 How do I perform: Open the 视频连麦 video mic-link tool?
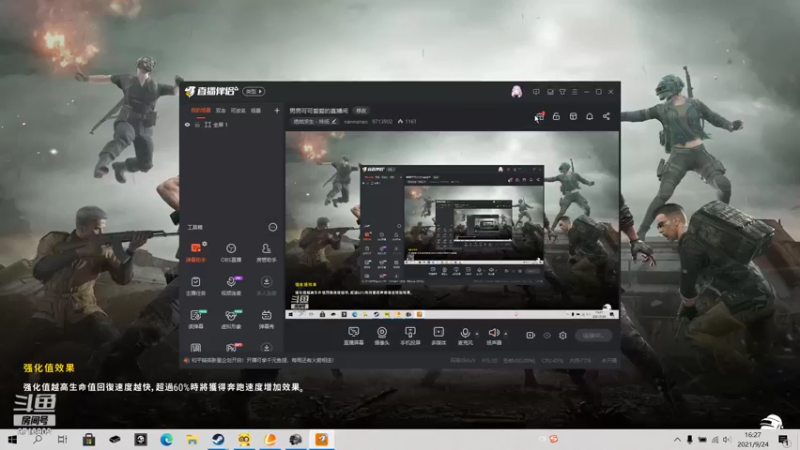pyautogui.click(x=231, y=286)
